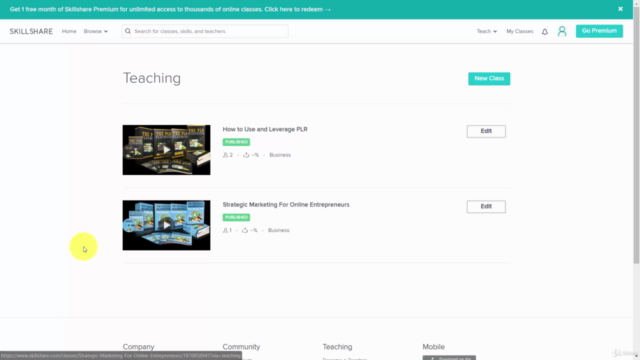Viewport: 640px width, 360px height.
Task: Edit the How to Use and Leverage PLR class
Action: pyautogui.click(x=486, y=131)
